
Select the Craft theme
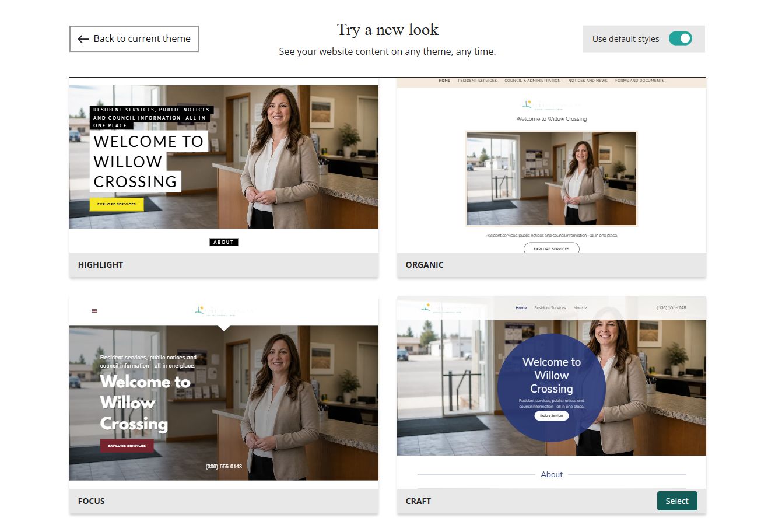pyautogui.click(x=677, y=501)
